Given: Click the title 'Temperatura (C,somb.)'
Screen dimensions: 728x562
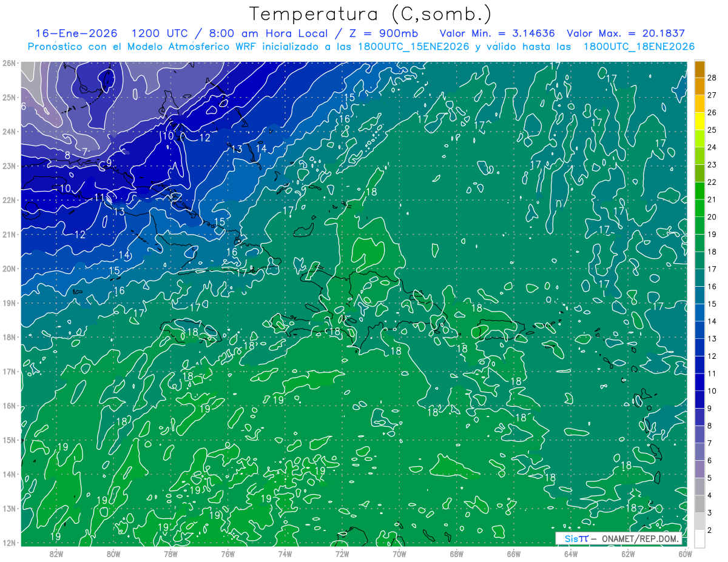Looking at the screenshot, I should click(x=371, y=15).
